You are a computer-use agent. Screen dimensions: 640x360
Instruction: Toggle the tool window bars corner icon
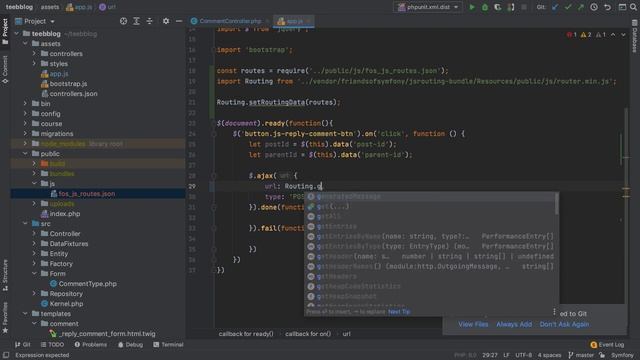[x=6, y=355]
